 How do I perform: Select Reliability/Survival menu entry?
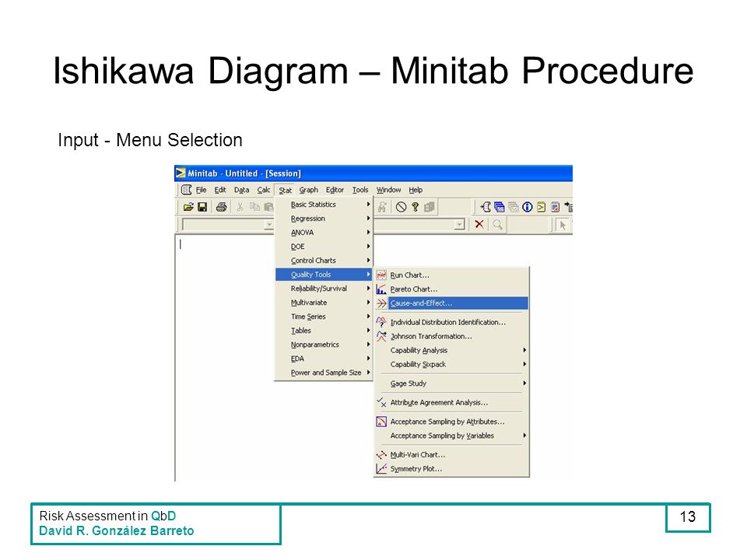point(324,289)
